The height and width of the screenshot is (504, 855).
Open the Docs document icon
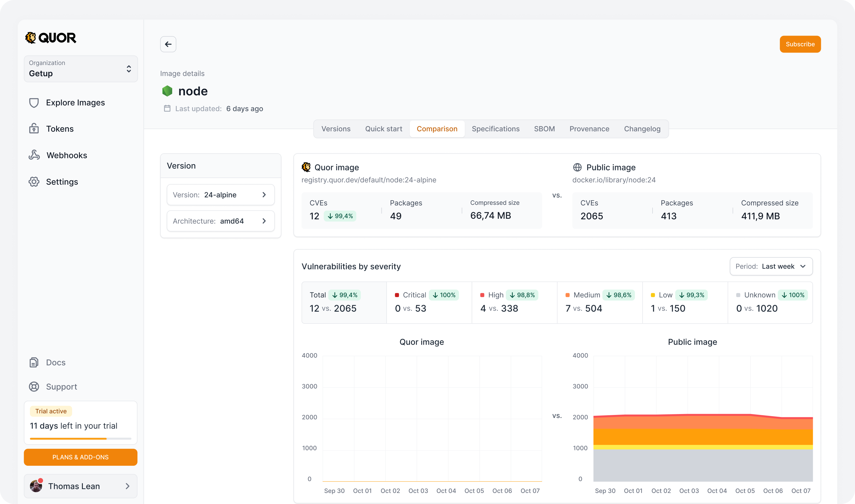(34, 362)
